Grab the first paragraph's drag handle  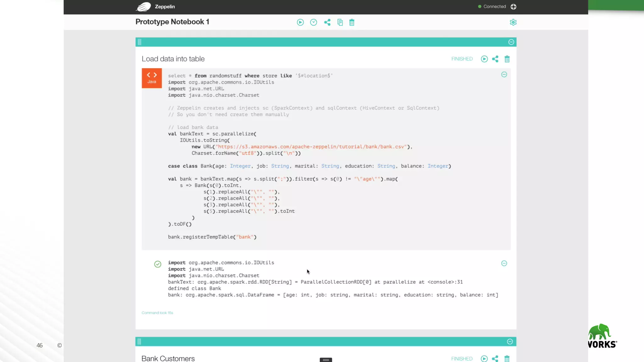(139, 42)
